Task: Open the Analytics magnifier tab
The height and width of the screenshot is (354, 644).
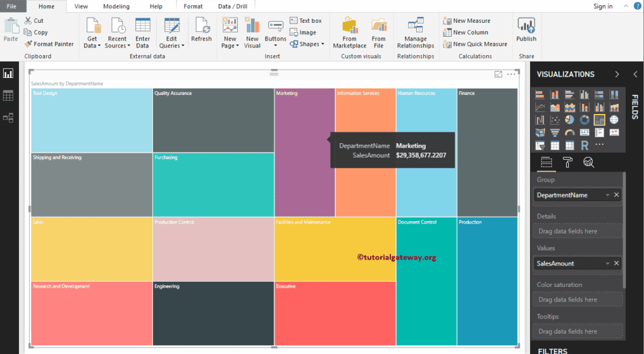Action: [588, 162]
